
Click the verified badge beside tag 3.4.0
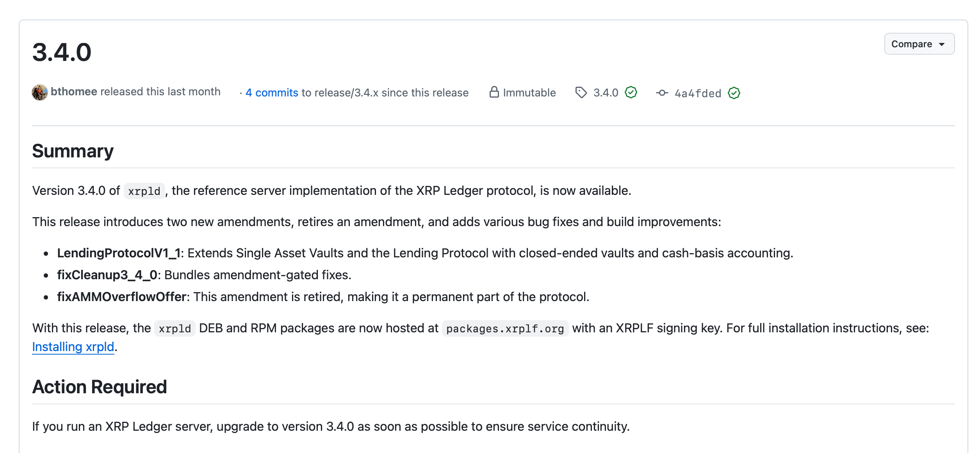coord(631,93)
